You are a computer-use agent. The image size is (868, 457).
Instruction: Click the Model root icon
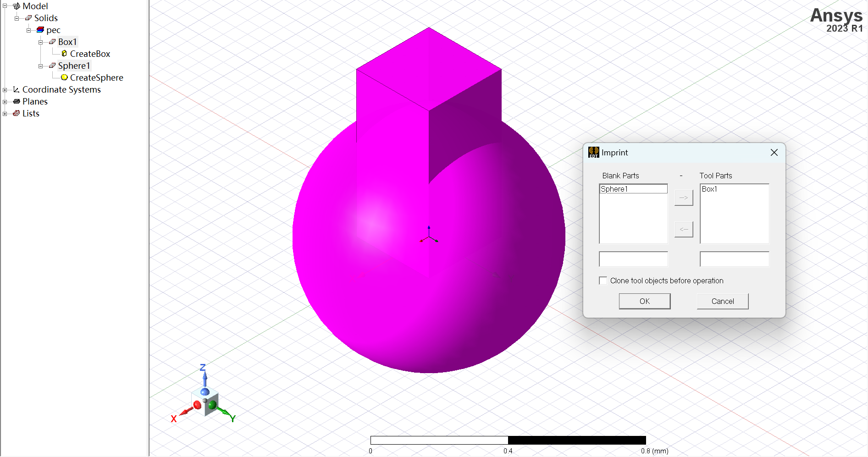coord(17,6)
